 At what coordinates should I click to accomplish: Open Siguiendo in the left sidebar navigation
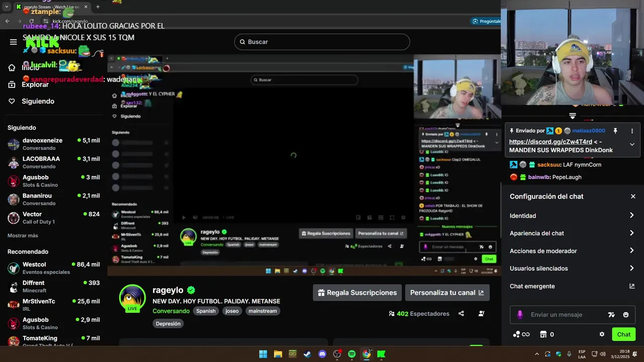pyautogui.click(x=31, y=101)
